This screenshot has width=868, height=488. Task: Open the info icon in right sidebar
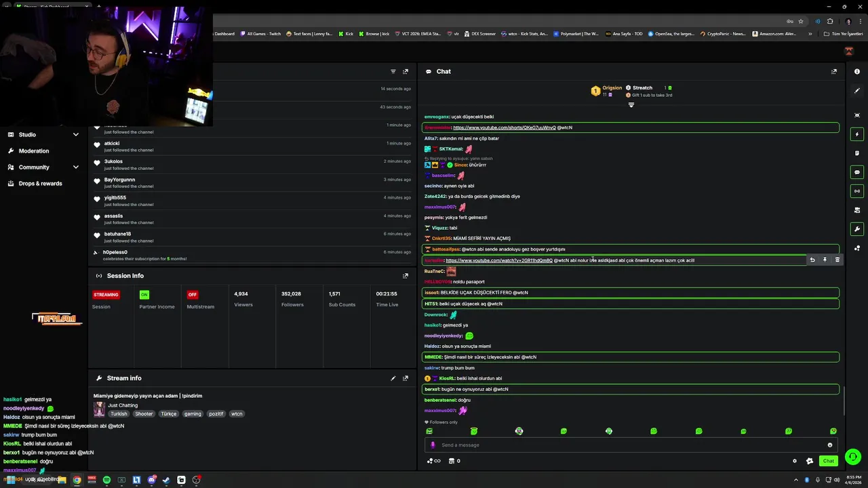click(857, 71)
